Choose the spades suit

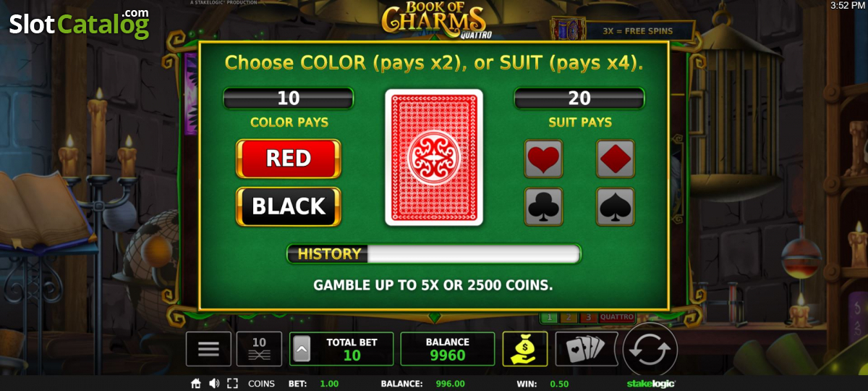pos(616,207)
